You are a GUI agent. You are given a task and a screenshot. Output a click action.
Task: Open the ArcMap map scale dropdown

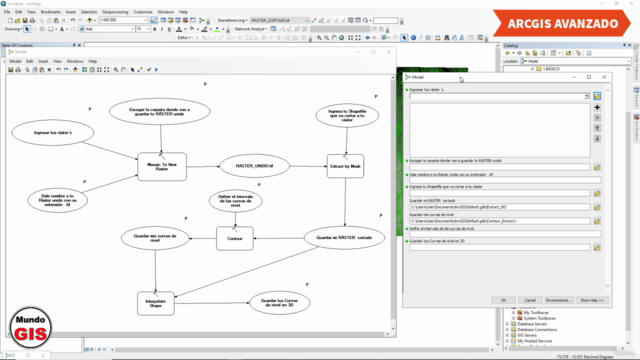(x=145, y=20)
